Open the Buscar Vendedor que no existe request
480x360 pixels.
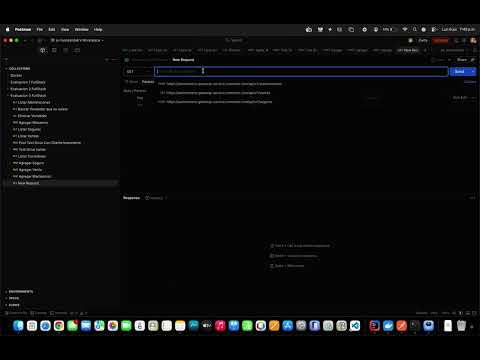(x=42, y=109)
